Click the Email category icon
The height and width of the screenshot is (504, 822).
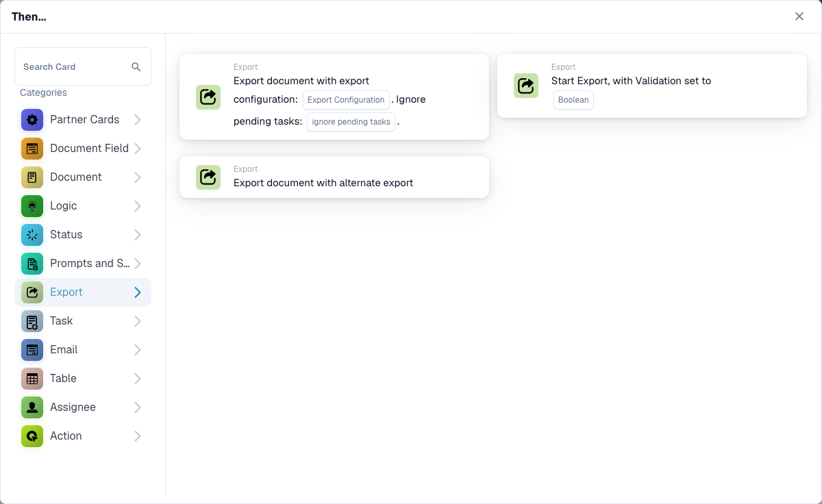(32, 350)
